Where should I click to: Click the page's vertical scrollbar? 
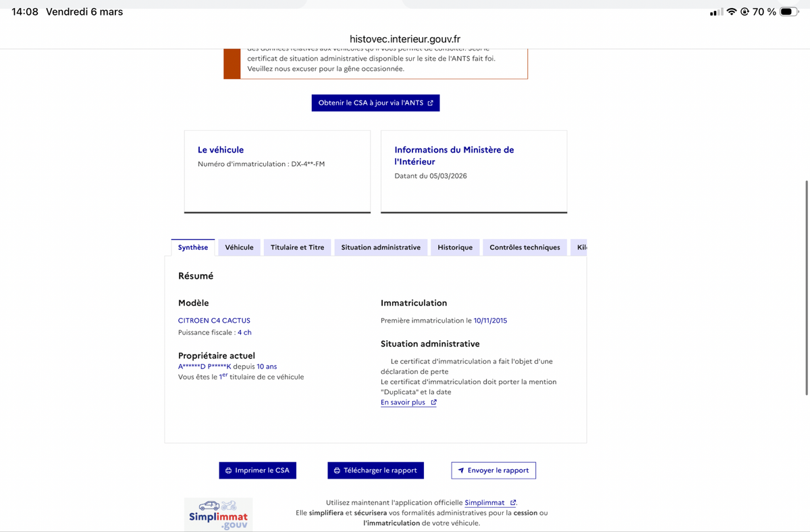point(807,288)
